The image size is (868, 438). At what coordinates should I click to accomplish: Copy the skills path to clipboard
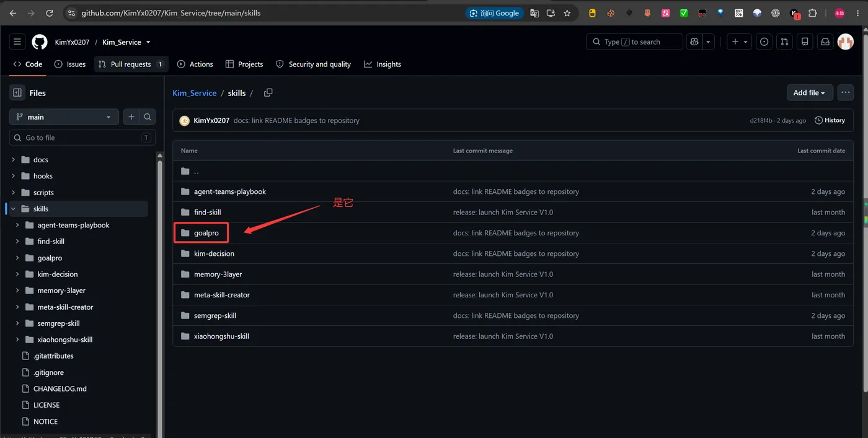[268, 92]
